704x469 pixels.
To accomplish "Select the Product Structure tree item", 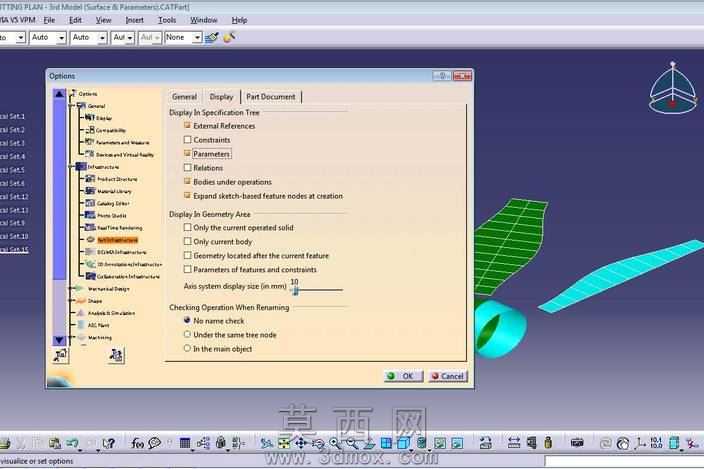I will (x=111, y=179).
